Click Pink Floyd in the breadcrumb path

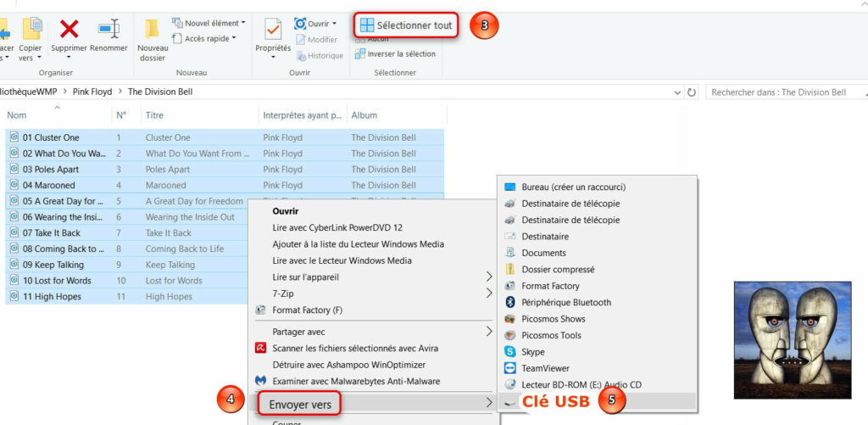[92, 92]
